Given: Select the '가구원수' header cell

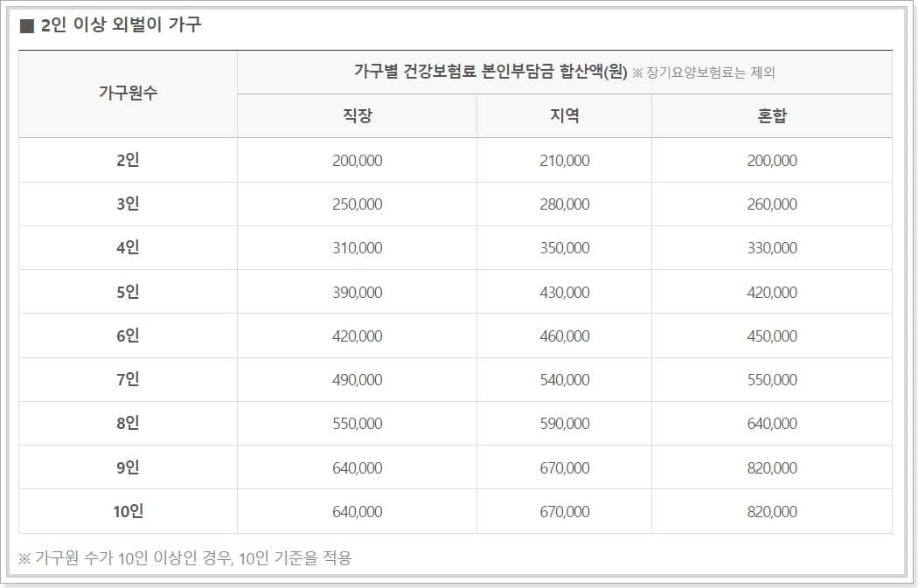Looking at the screenshot, I should (129, 93).
